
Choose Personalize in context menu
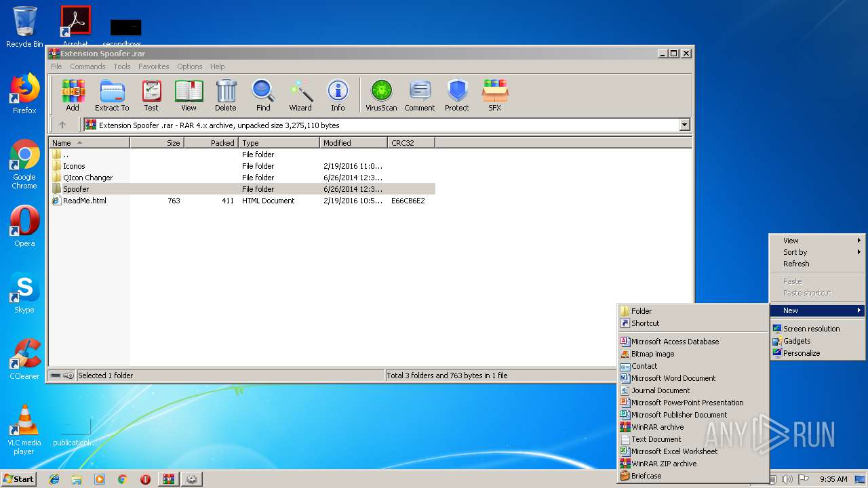(x=817, y=353)
